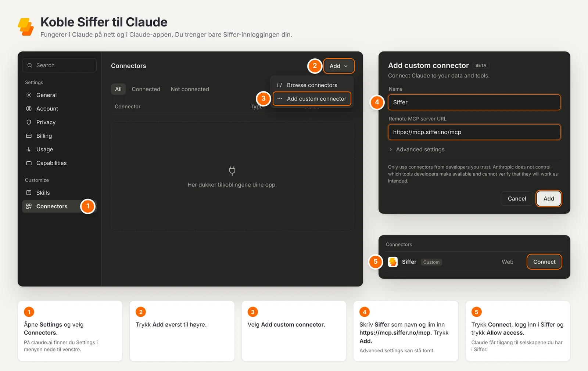Click the Browse connectors library icon
588x371 pixels.
[280, 85]
